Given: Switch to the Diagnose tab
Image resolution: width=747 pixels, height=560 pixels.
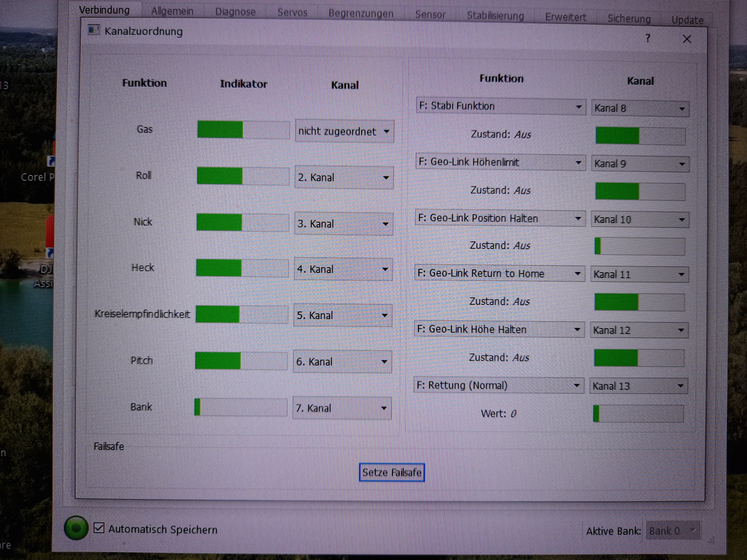Looking at the screenshot, I should click(x=235, y=12).
